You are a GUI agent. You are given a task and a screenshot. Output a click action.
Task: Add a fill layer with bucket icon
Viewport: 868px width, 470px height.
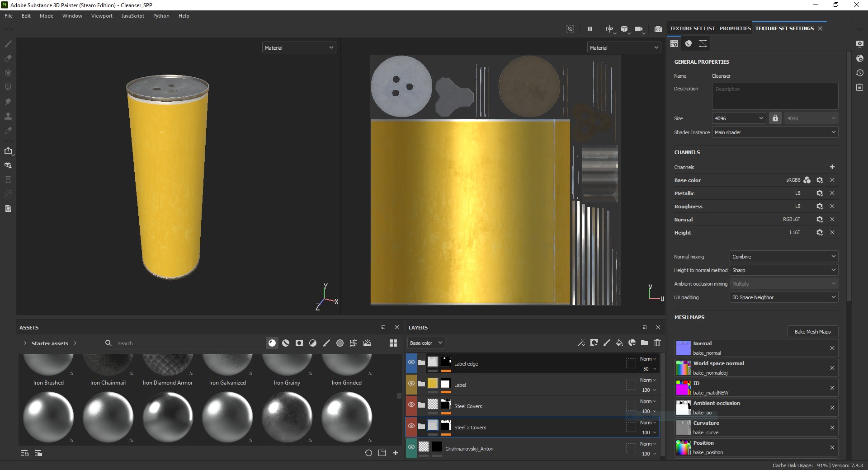pyautogui.click(x=619, y=343)
